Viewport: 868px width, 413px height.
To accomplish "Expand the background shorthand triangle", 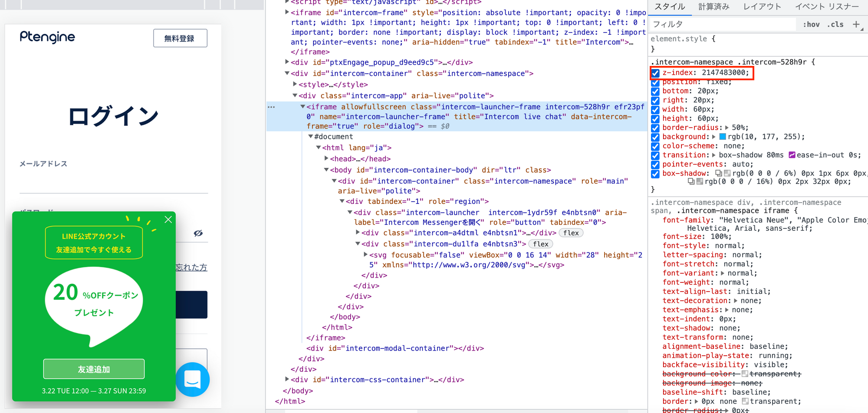I will 714,137.
